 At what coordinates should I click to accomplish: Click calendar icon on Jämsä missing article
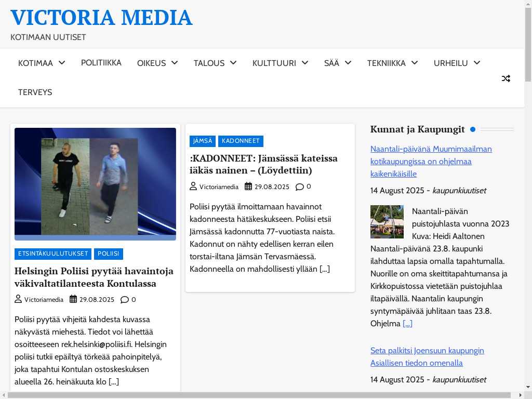click(x=248, y=186)
